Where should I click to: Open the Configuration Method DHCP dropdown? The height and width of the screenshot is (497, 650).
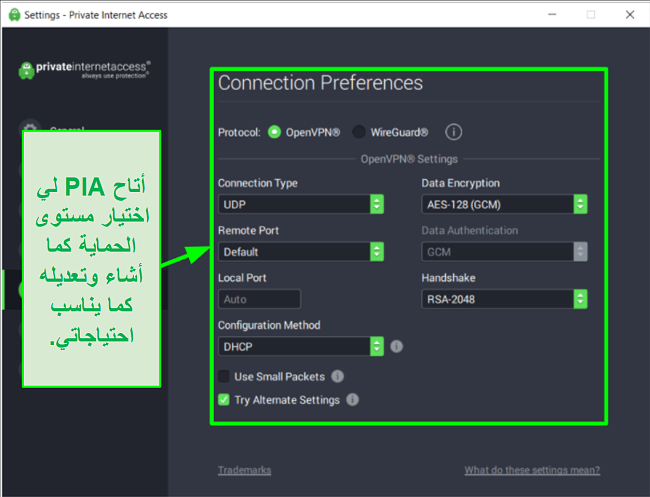click(x=301, y=346)
